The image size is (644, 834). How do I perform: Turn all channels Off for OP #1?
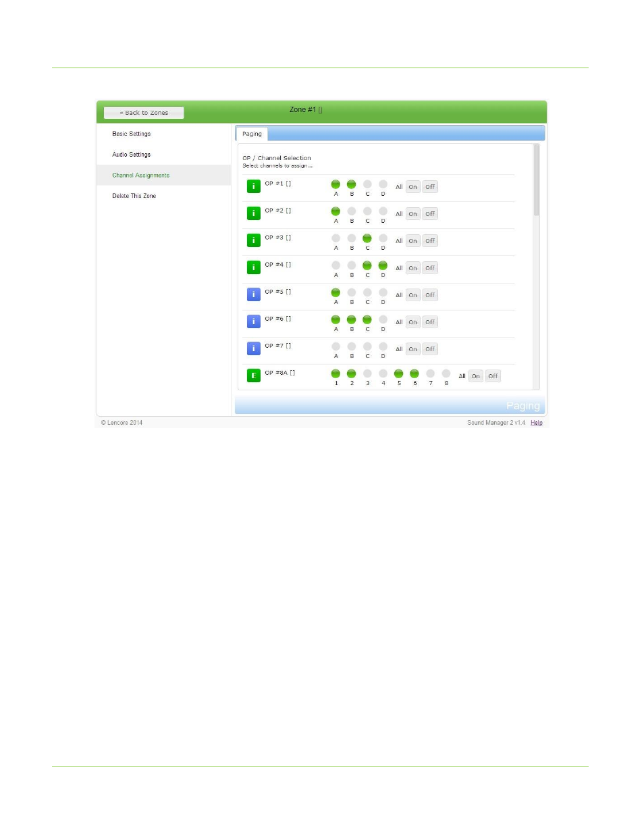coord(430,187)
